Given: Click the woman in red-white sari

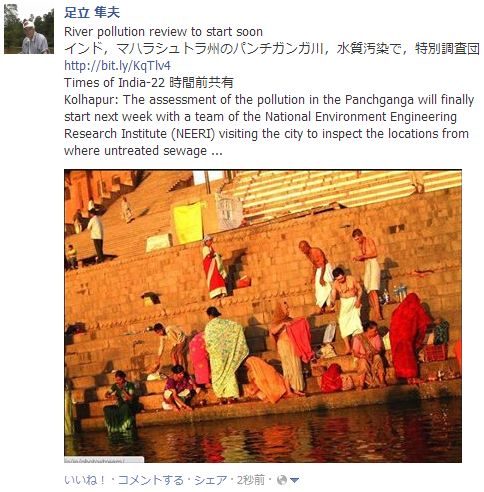Looking at the screenshot, I should pos(214,267).
